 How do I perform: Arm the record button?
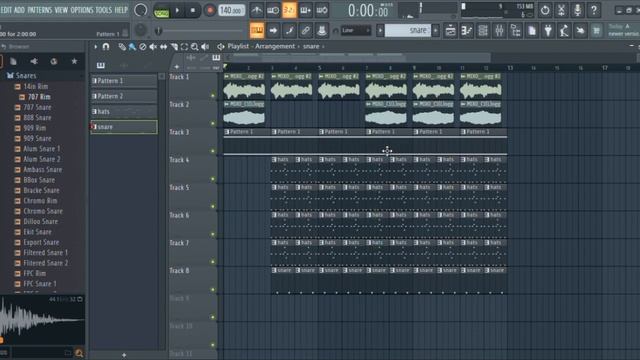(210, 11)
